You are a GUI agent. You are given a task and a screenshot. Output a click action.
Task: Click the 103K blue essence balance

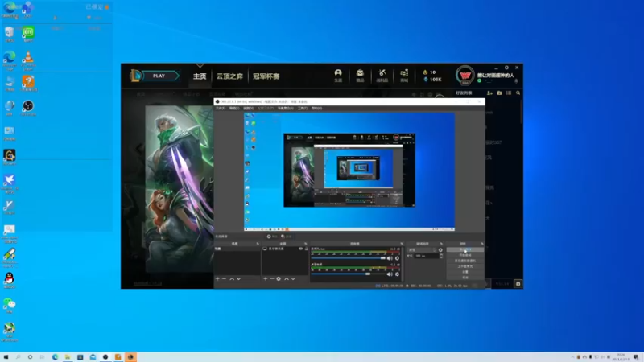[x=432, y=79]
